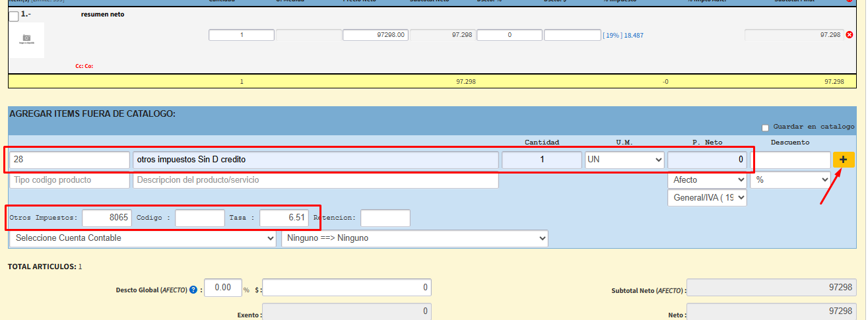
Task: Click the Tipo codigo producto field
Action: 69,180
